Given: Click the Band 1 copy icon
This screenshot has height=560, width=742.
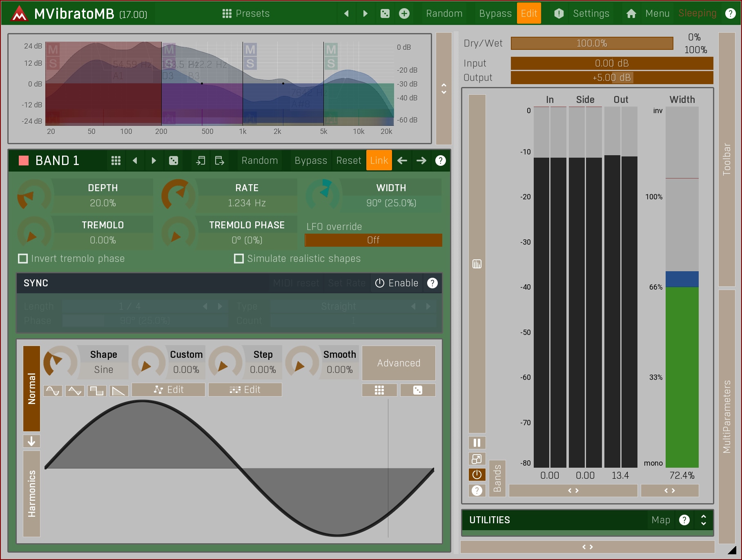Looking at the screenshot, I should [x=200, y=161].
